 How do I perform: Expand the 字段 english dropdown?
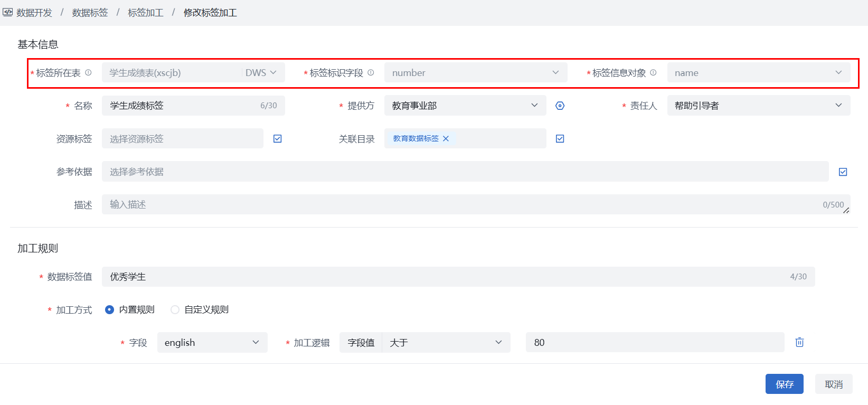[212, 343]
